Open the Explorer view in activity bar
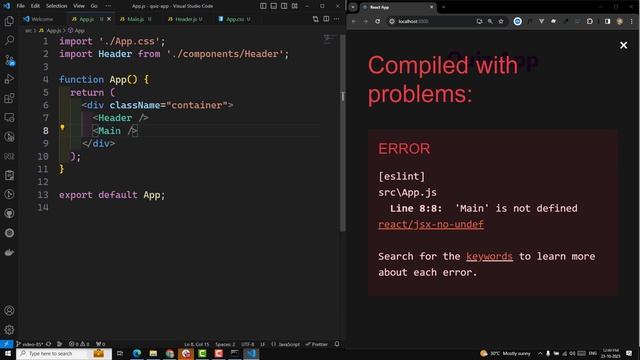640x360 pixels. tap(9, 21)
